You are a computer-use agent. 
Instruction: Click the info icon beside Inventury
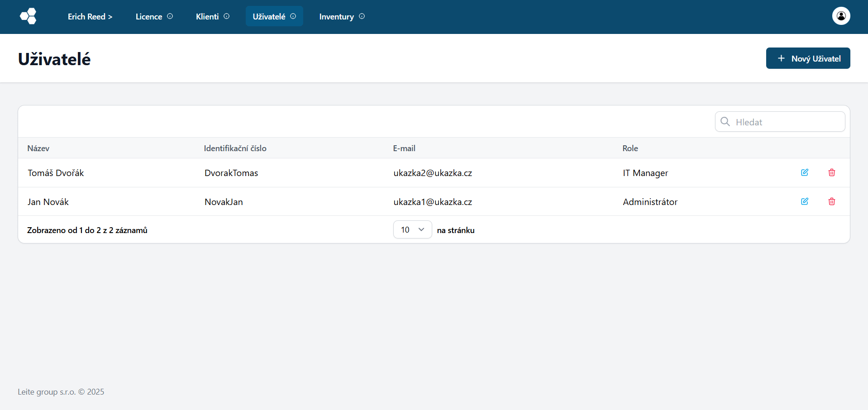(x=362, y=16)
